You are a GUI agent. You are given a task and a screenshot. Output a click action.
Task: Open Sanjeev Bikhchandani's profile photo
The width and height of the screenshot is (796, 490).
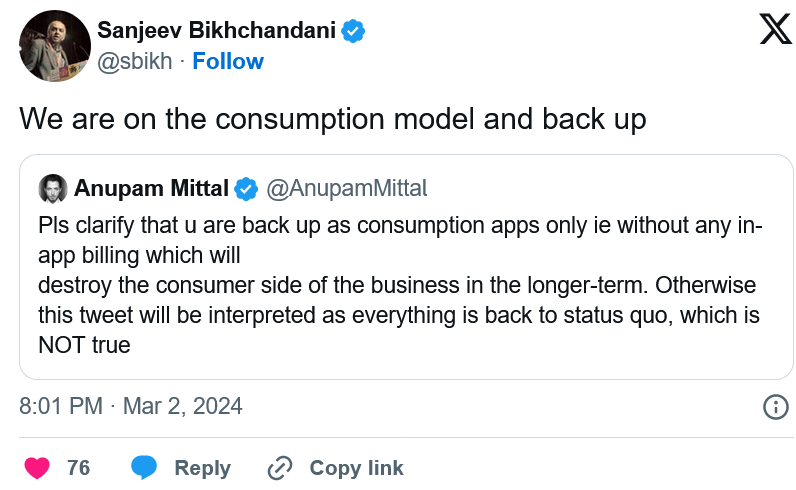coord(55,46)
